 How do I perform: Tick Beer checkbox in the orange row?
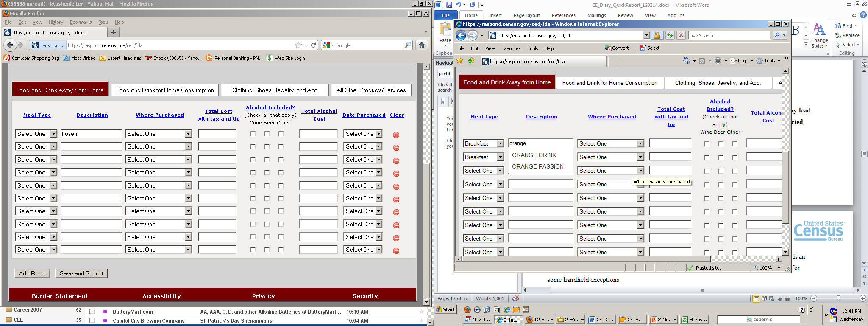(x=721, y=144)
